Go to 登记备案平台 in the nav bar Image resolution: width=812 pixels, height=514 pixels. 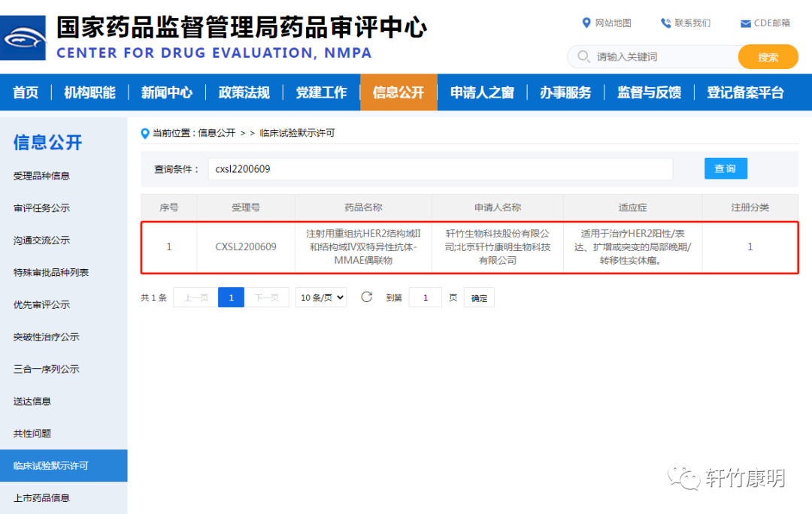745,92
